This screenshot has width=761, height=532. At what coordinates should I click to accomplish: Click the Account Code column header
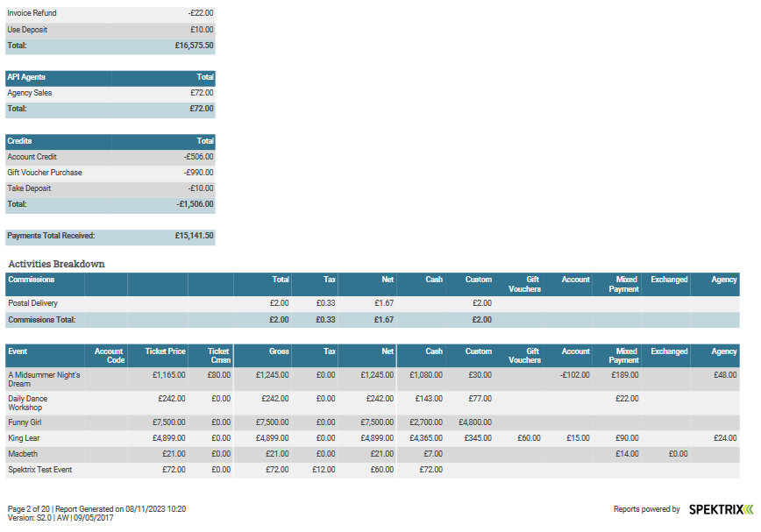coord(110,356)
